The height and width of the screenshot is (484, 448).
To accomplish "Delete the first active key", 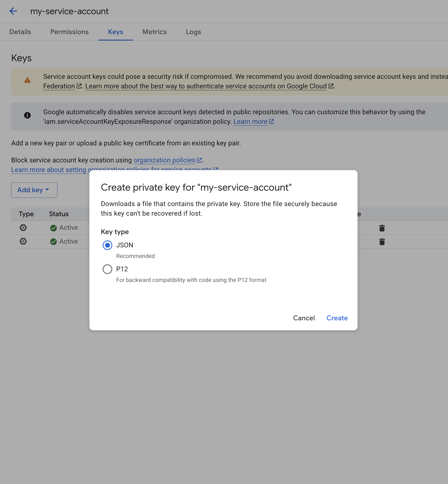I will coord(382,228).
